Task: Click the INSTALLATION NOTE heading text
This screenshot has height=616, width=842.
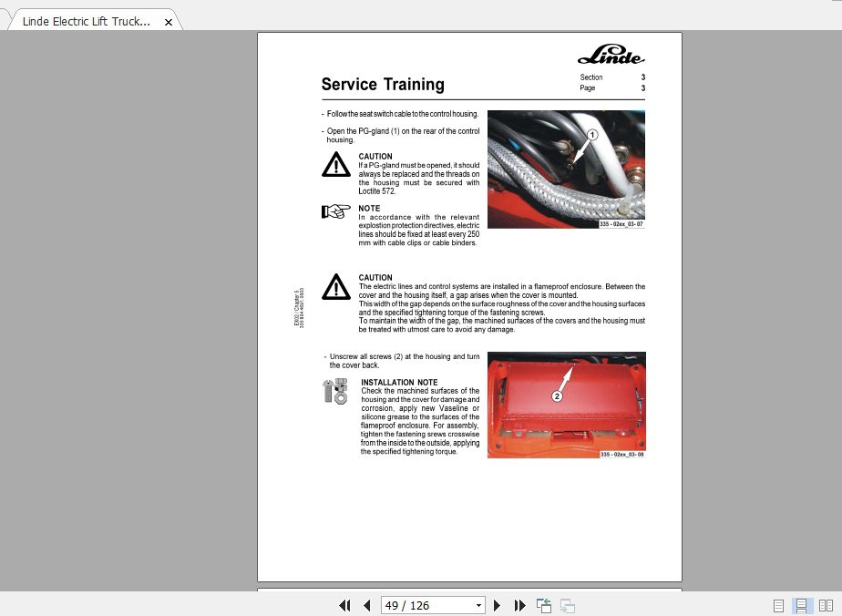Action: coord(399,383)
